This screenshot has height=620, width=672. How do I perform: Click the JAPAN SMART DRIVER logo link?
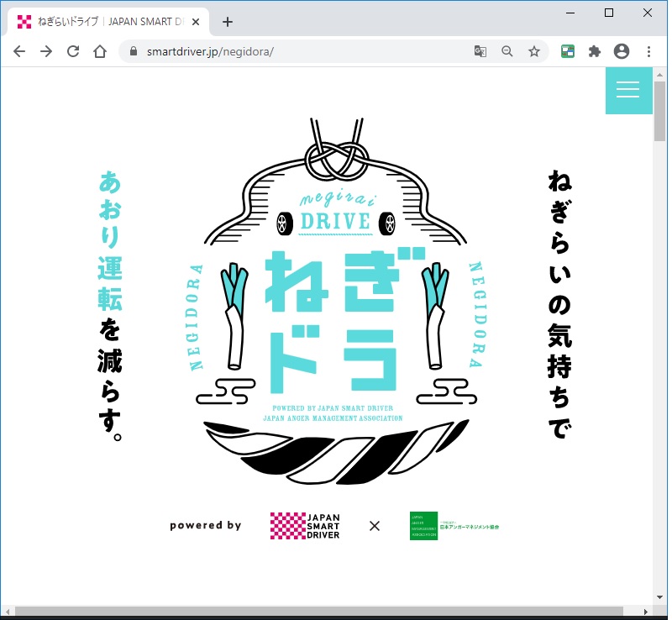[304, 524]
